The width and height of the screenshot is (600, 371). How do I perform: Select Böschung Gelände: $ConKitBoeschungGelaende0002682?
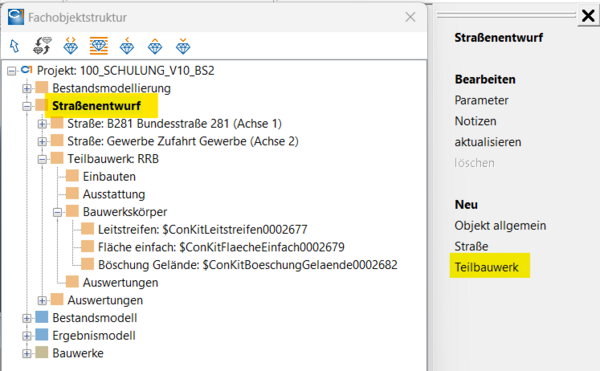pos(248,265)
